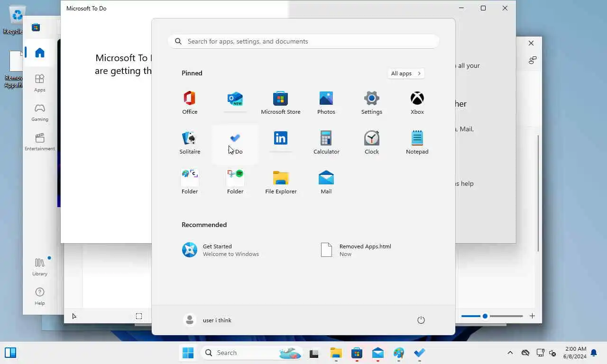Open the Widgets panel on the taskbar
This screenshot has width=607, height=364.
tap(10, 353)
